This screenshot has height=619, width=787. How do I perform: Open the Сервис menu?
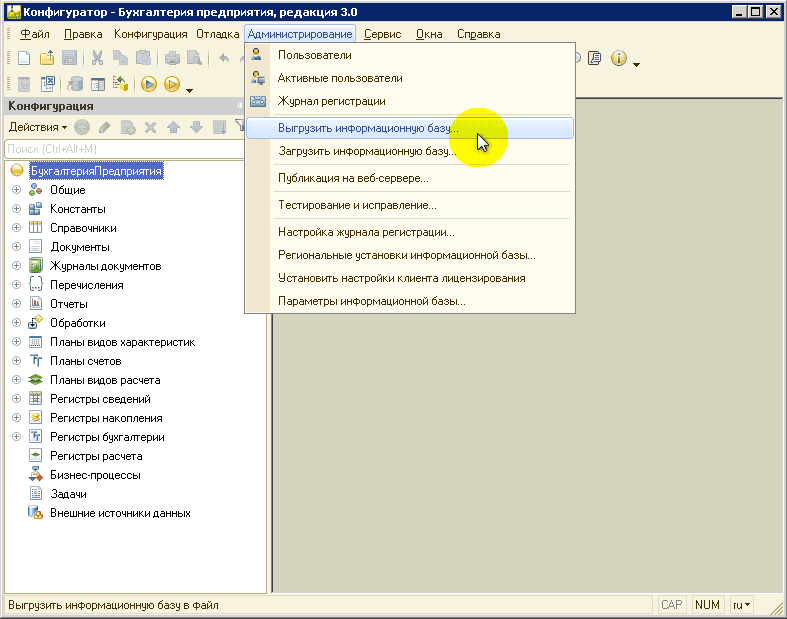(x=382, y=34)
